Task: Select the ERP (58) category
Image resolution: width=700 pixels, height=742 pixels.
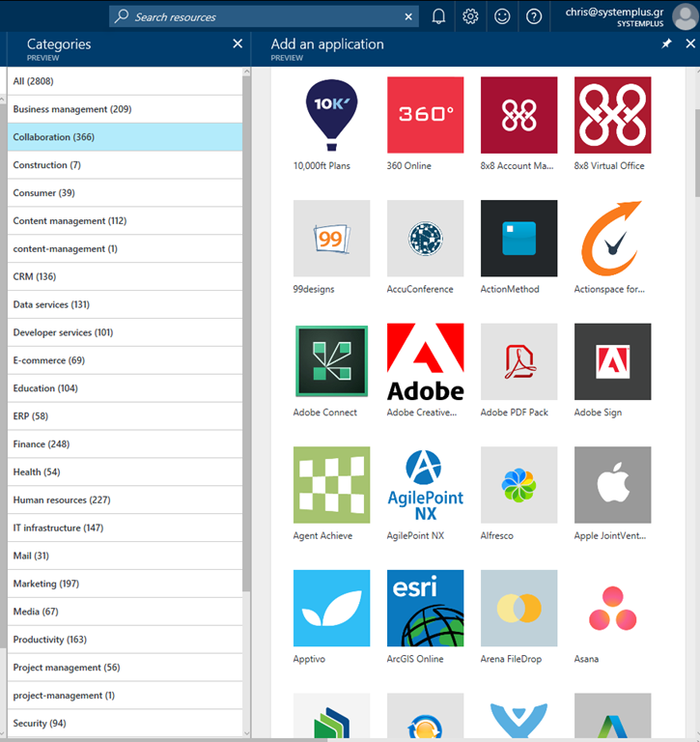Action: click(125, 416)
